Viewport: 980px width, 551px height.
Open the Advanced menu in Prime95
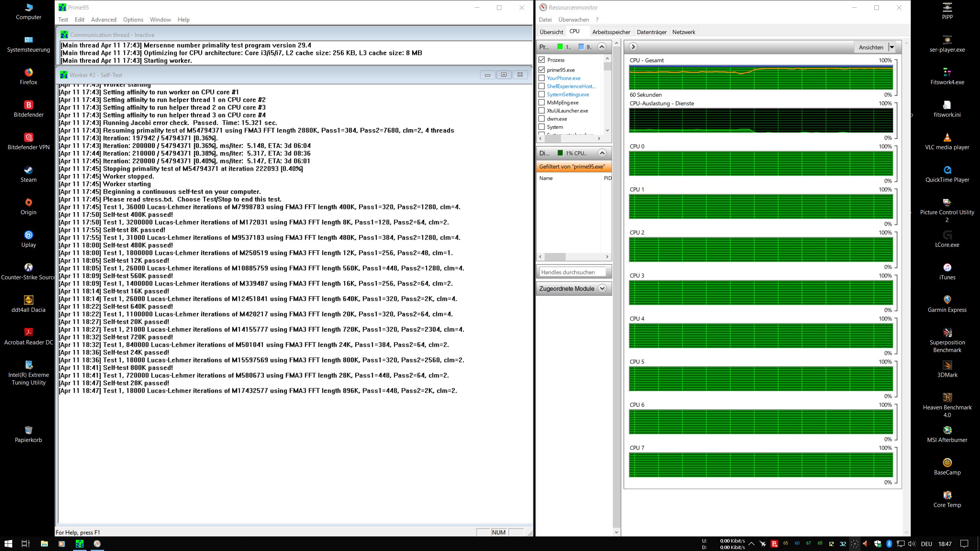pos(103,20)
